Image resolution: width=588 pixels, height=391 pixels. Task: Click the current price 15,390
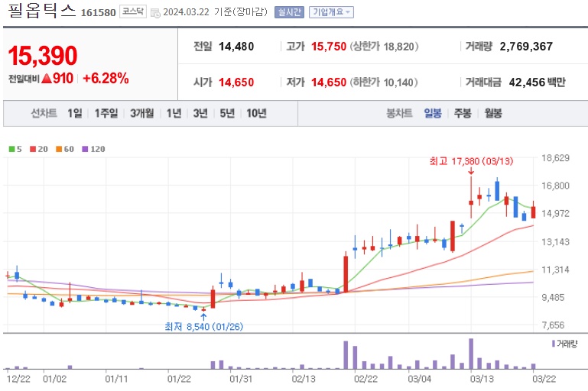tap(42, 56)
